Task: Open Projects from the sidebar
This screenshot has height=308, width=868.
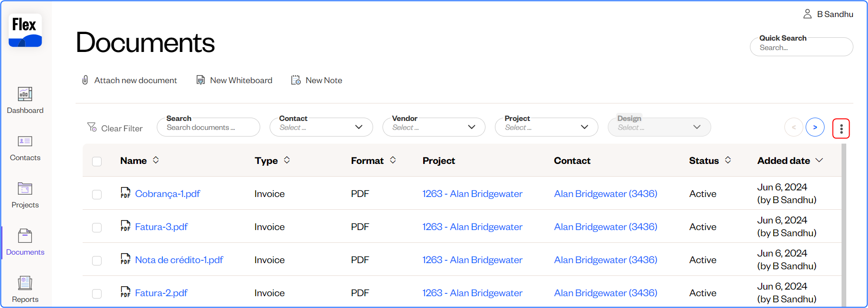Action: click(25, 189)
